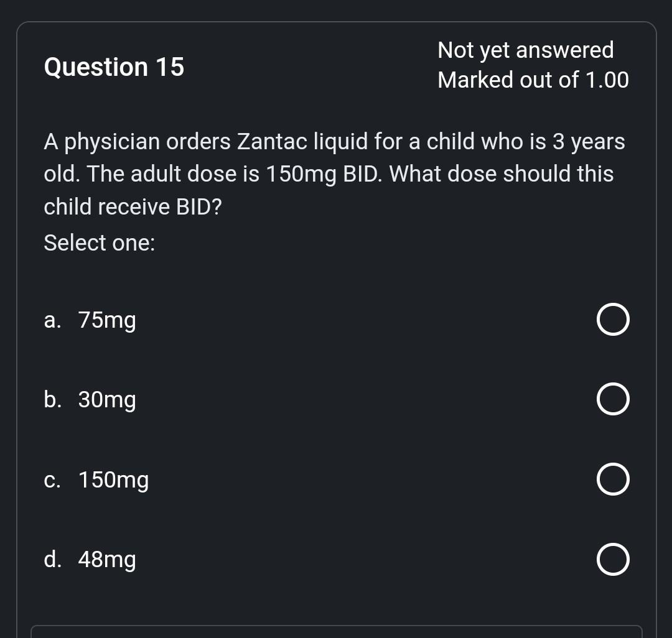Click the letter a option marker
The width and height of the screenshot is (672, 638).
(x=51, y=320)
